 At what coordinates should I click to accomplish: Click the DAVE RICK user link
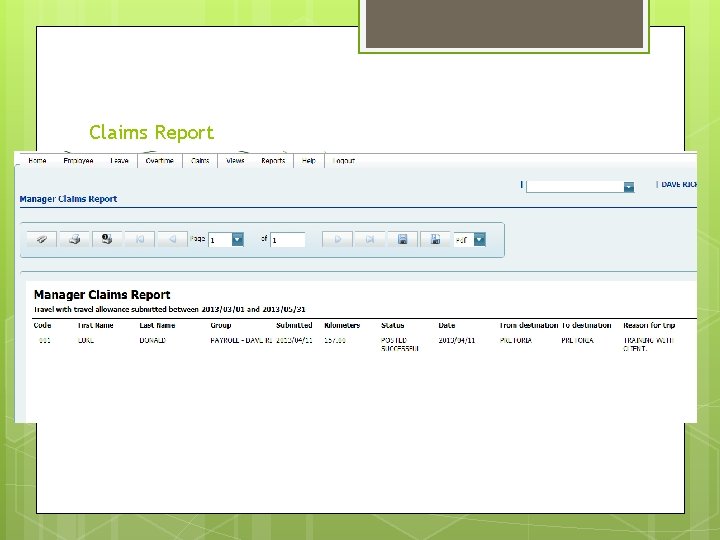point(679,185)
